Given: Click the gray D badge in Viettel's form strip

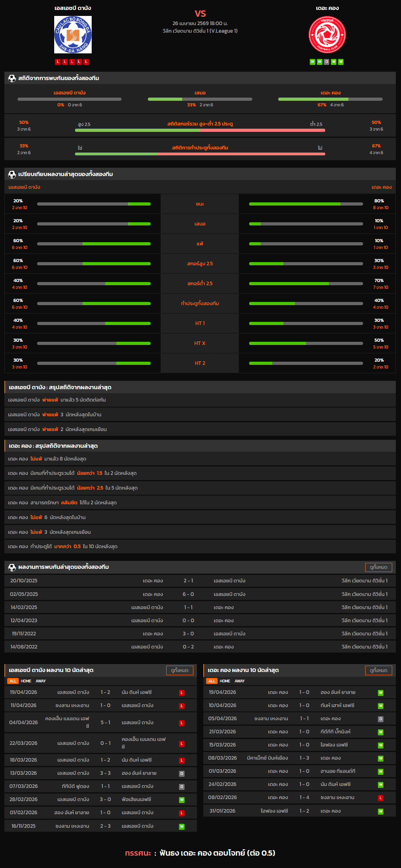Looking at the screenshot, I should click(326, 62).
